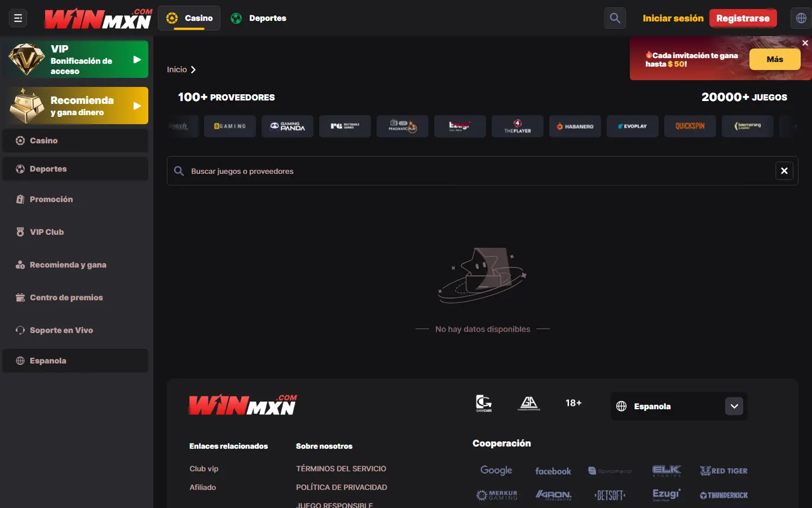This screenshot has width=812, height=508.
Task: Select the Rectangle Games provider logo
Action: pyautogui.click(x=345, y=126)
